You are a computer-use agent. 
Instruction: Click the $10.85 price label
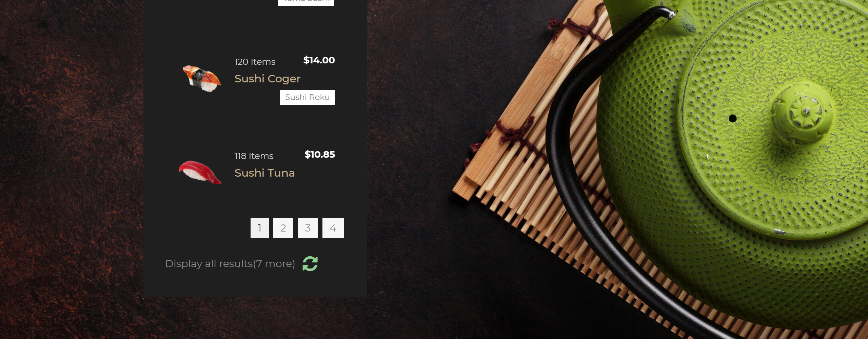(319, 155)
